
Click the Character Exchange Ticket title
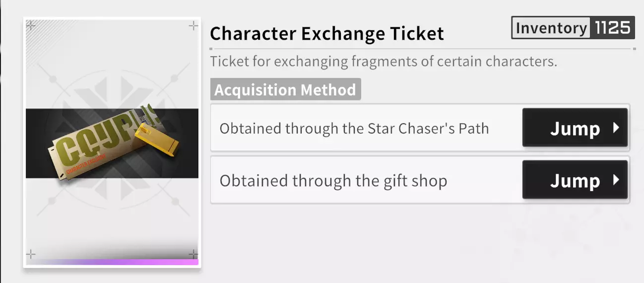[326, 34]
